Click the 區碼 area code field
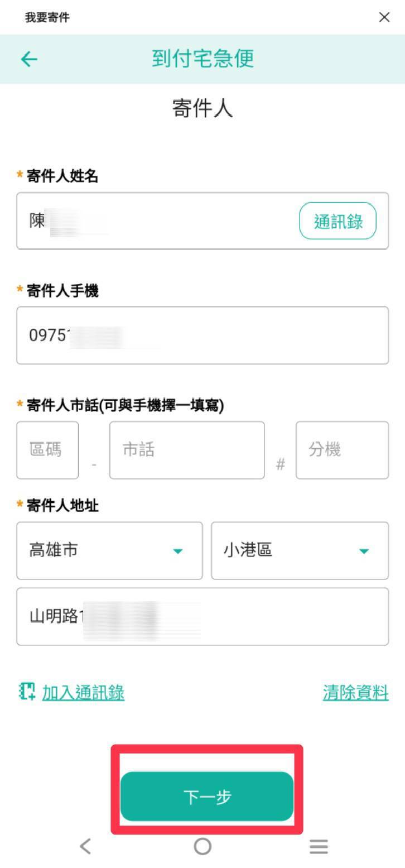 (47, 450)
